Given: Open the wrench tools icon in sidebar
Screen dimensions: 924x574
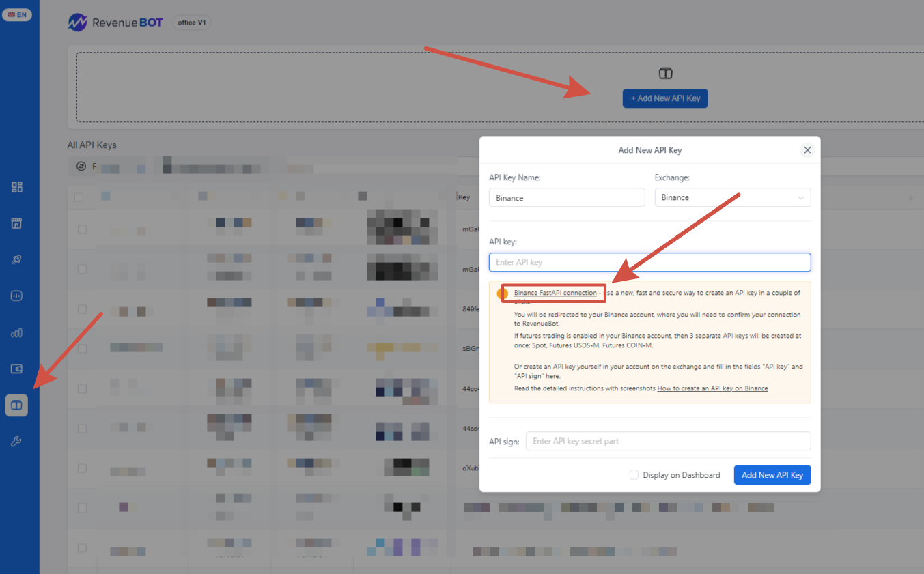Looking at the screenshot, I should [17, 442].
